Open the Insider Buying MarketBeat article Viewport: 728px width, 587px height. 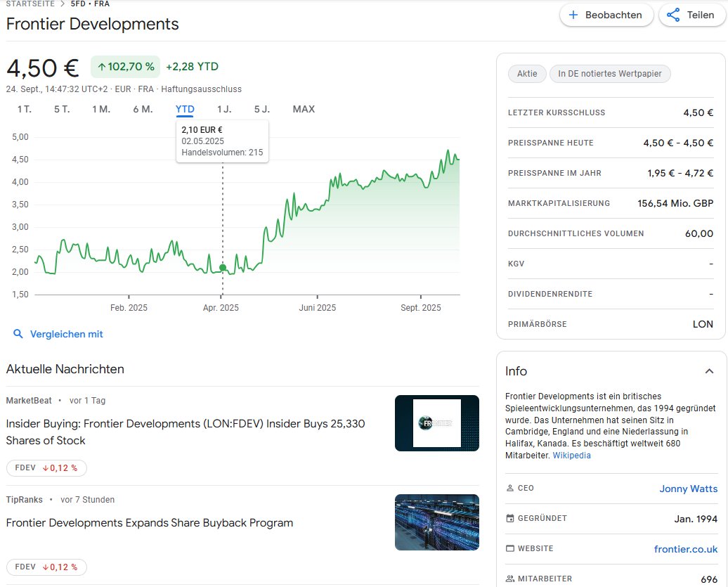click(x=186, y=432)
